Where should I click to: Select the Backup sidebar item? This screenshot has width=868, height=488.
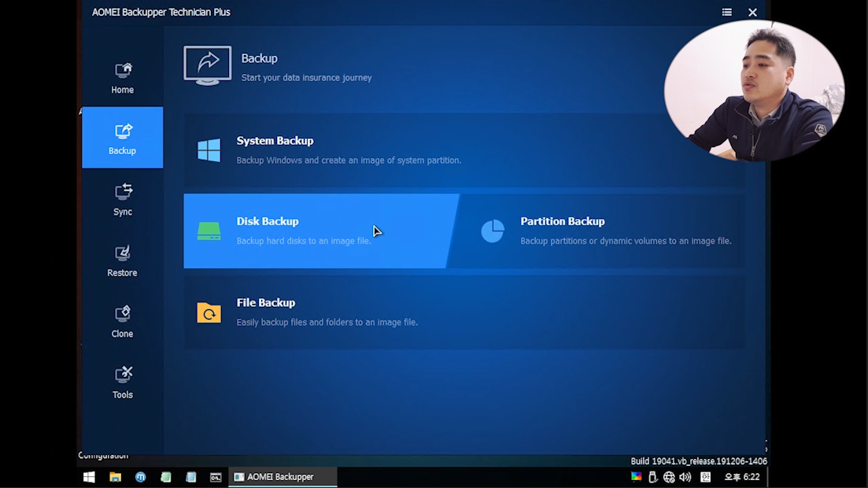click(122, 138)
